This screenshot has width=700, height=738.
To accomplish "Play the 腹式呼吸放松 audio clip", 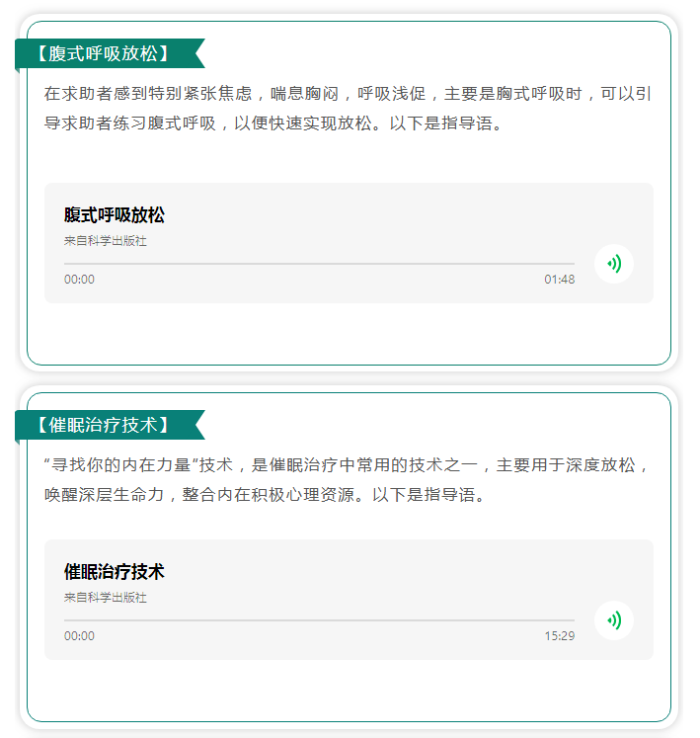I will (x=613, y=264).
